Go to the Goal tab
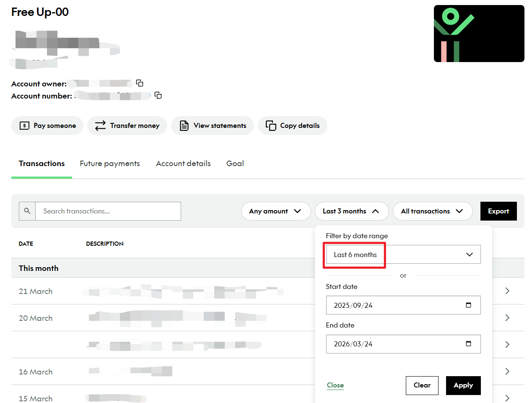 (x=235, y=164)
